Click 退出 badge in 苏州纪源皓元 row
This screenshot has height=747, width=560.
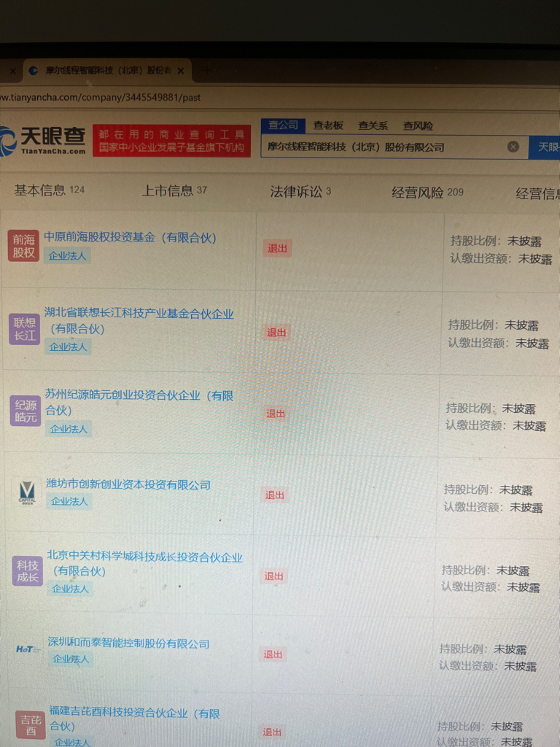point(275,414)
